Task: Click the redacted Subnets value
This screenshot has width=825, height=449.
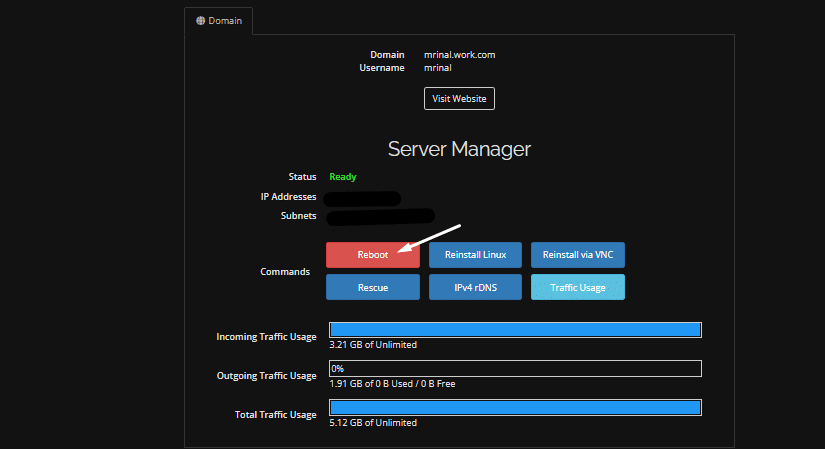Action: click(x=380, y=216)
